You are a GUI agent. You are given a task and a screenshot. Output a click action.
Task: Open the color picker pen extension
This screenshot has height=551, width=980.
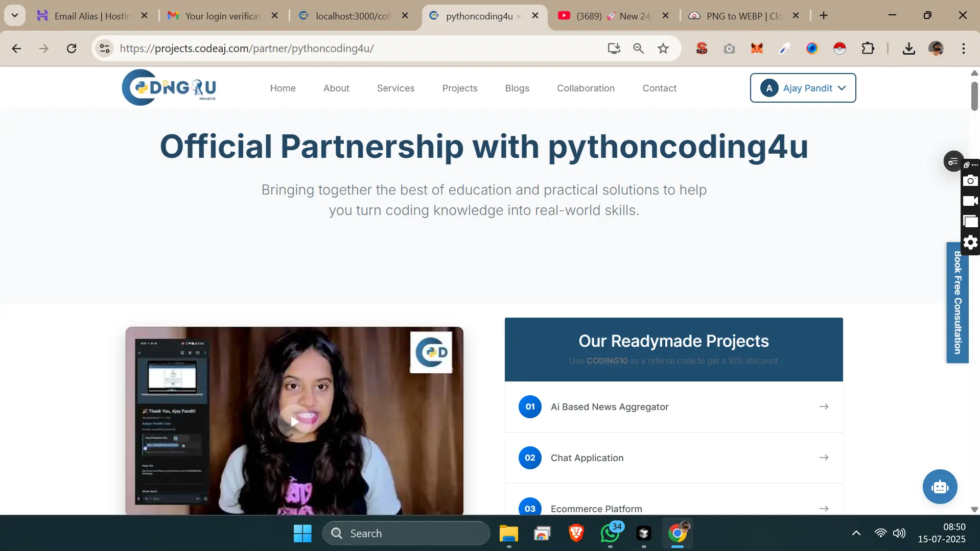click(784, 49)
